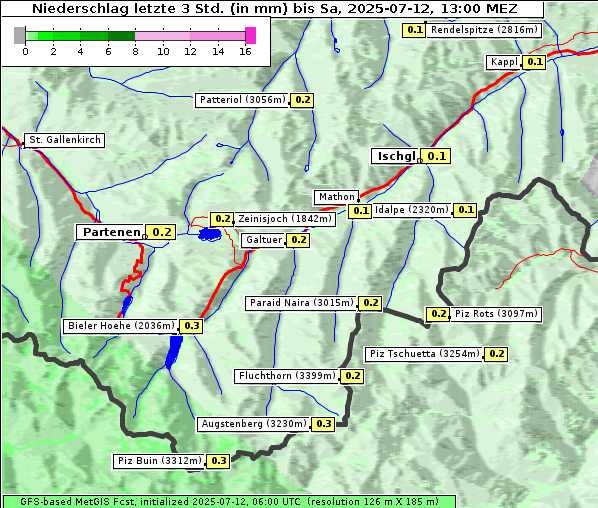Select the Fluchthorn (3399m) peak label

click(x=286, y=376)
